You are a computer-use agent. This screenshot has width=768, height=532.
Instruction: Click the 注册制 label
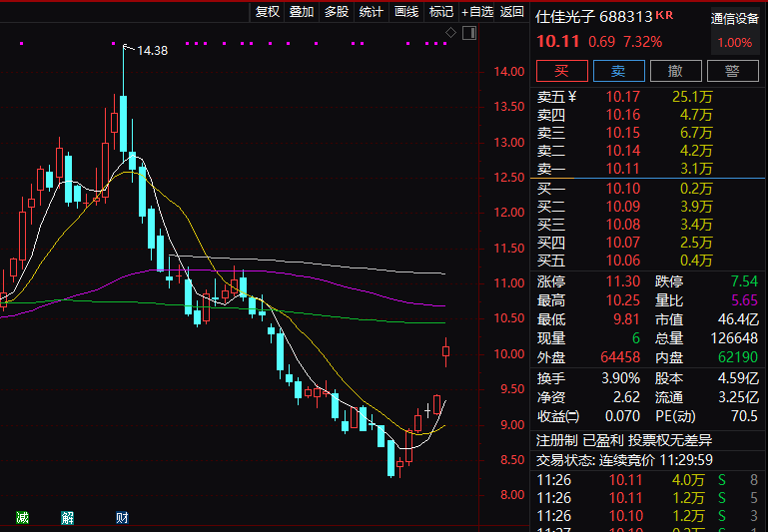point(557,440)
